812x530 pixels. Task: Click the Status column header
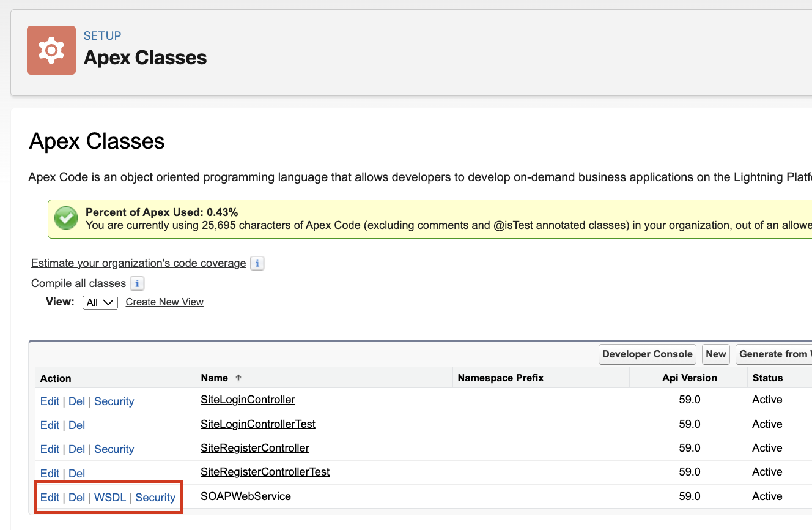point(767,378)
